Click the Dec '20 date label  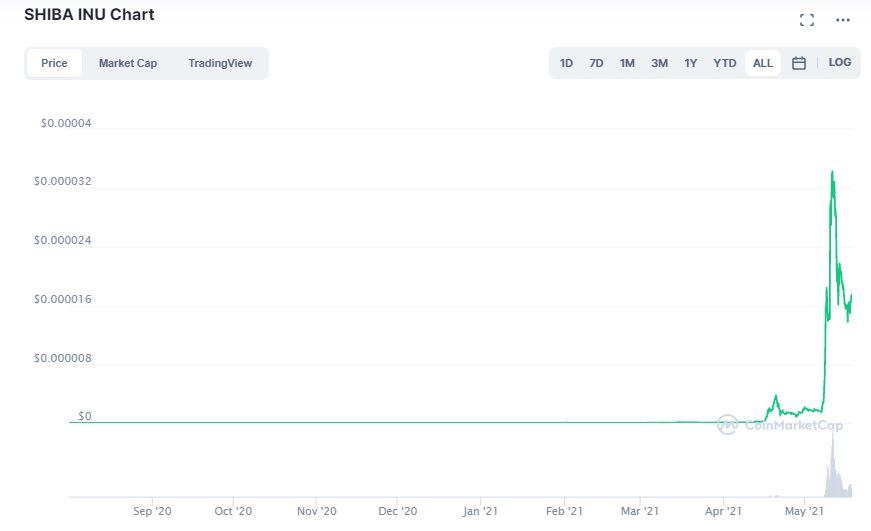(x=398, y=511)
